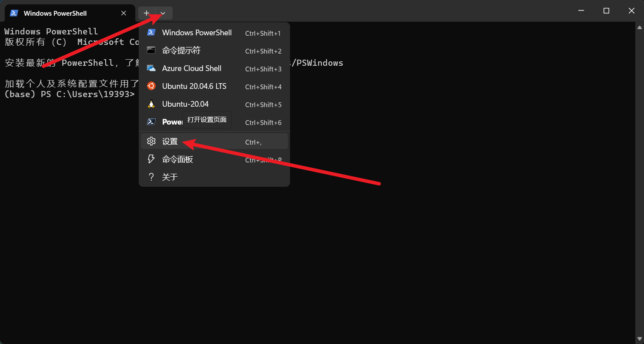The height and width of the screenshot is (344, 644).
Task: Close the Windows PowerShell tab
Action: click(123, 13)
